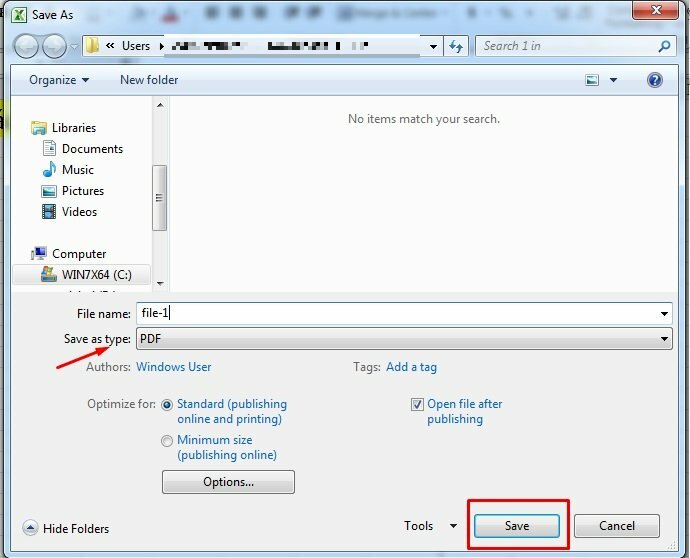Screen dimensions: 690x558
Task: Click the refresh button next to address bar
Action: click(x=456, y=46)
